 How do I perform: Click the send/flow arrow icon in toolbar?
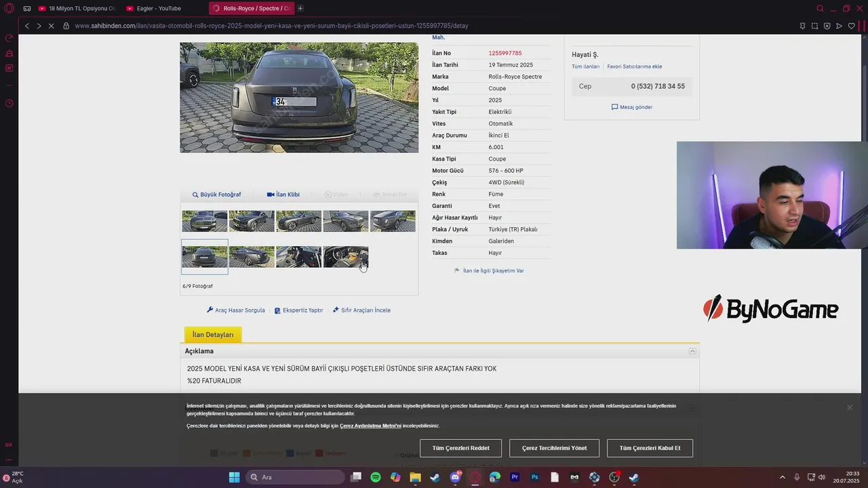coord(839,26)
